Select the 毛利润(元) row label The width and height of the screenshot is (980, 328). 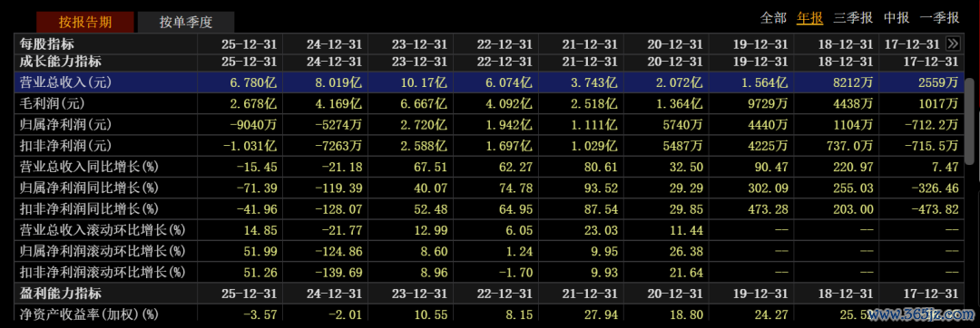(53, 103)
